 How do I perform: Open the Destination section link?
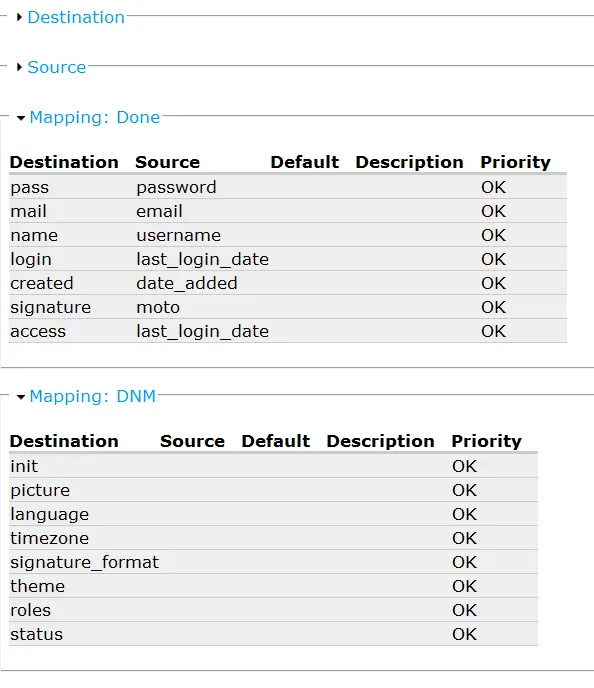coord(76,18)
